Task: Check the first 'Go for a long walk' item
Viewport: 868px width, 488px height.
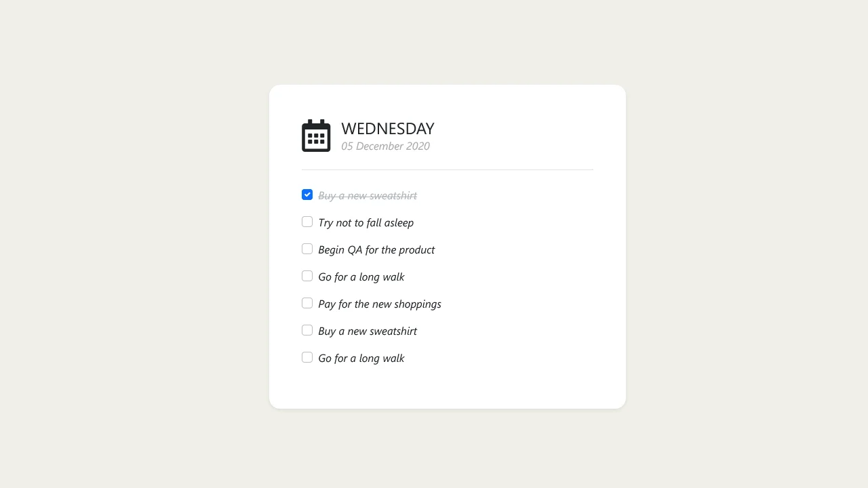Action: 307,276
